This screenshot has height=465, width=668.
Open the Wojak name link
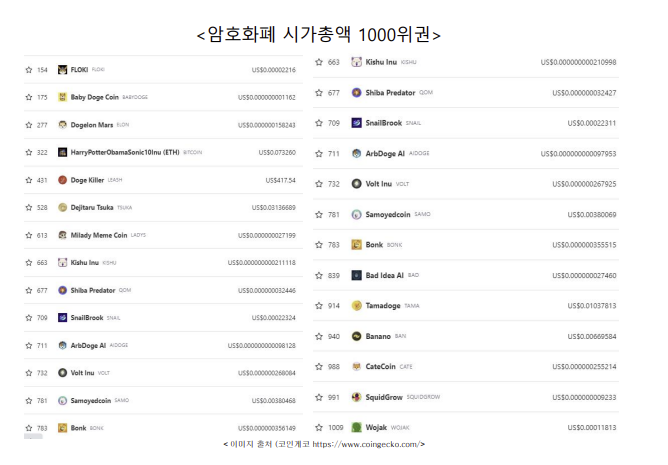tap(376, 427)
